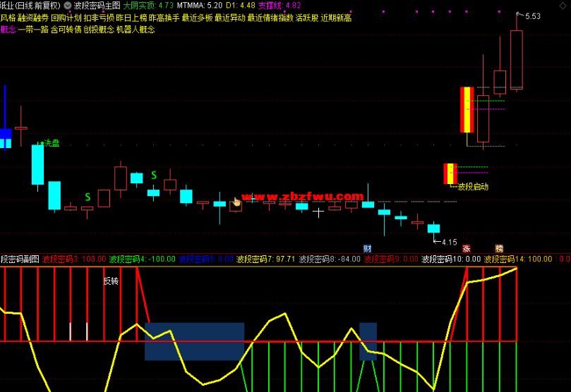This screenshot has height=392, width=571.
Task: Select the 最近情绪指数 tag
Action: pos(270,18)
